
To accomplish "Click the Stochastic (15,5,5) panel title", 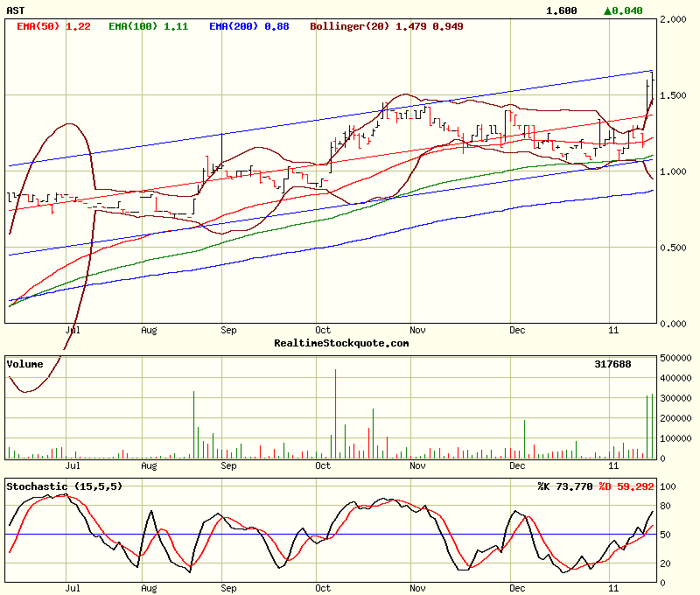I will tap(65, 486).
